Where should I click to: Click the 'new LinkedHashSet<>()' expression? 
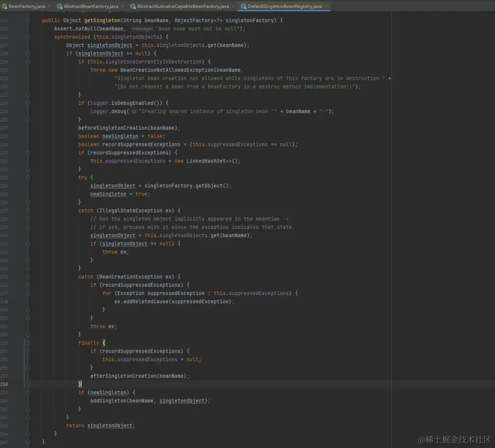coord(207,161)
